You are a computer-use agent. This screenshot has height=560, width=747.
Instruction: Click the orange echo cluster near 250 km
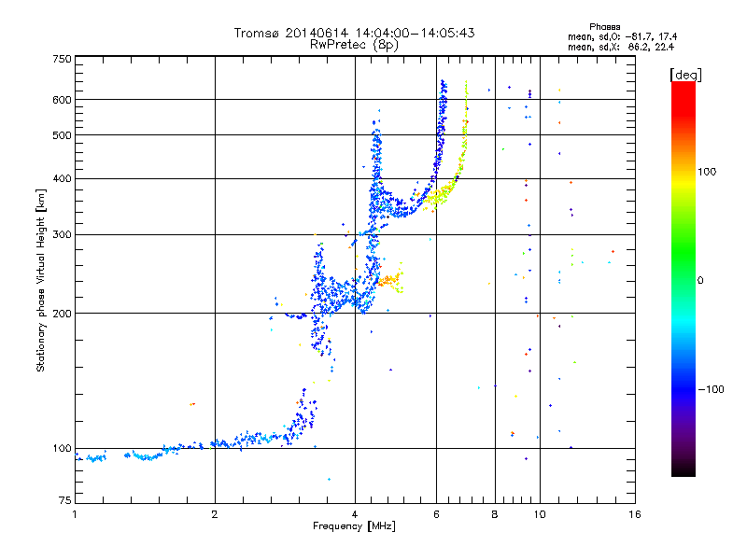click(x=389, y=281)
